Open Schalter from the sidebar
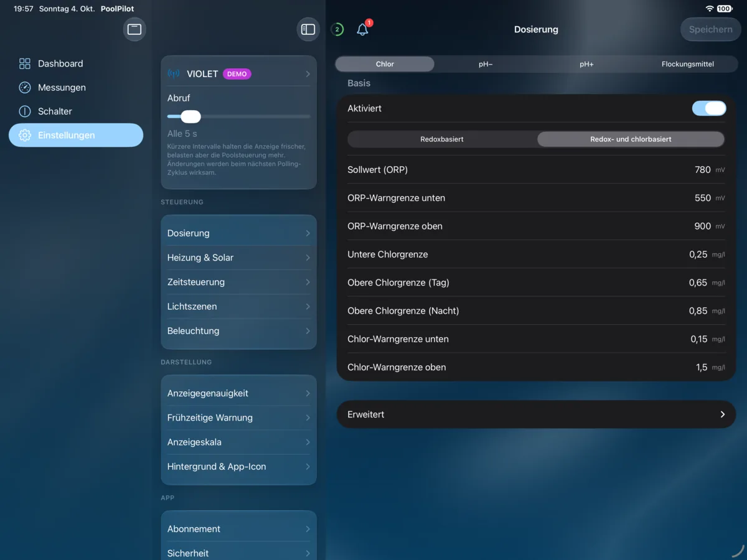The image size is (747, 560). pos(76,111)
